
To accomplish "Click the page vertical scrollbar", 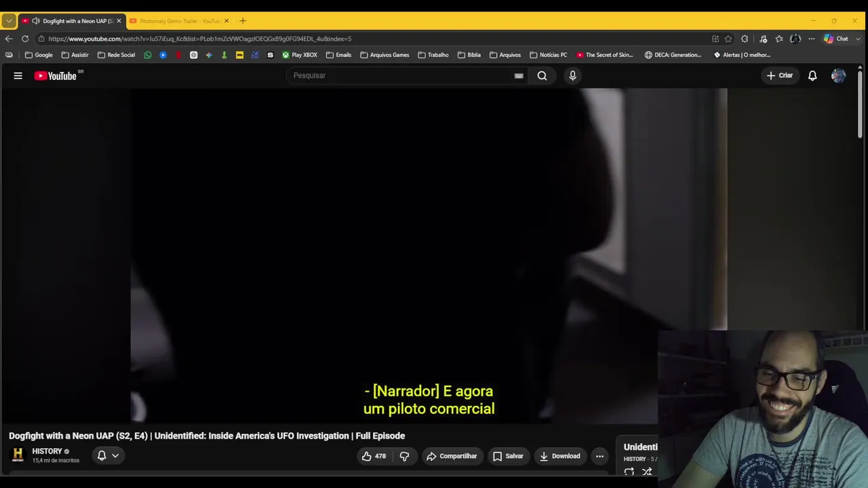I will [861, 105].
